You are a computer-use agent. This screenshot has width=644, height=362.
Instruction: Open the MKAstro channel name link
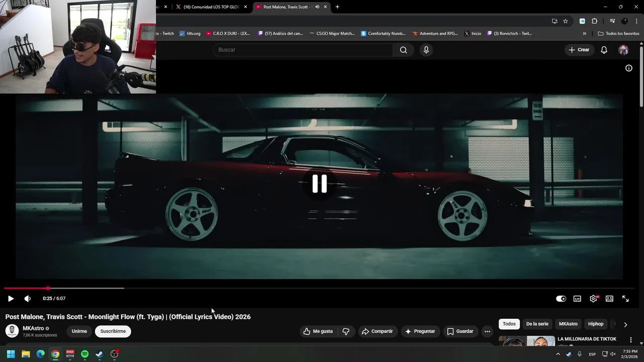point(33,328)
